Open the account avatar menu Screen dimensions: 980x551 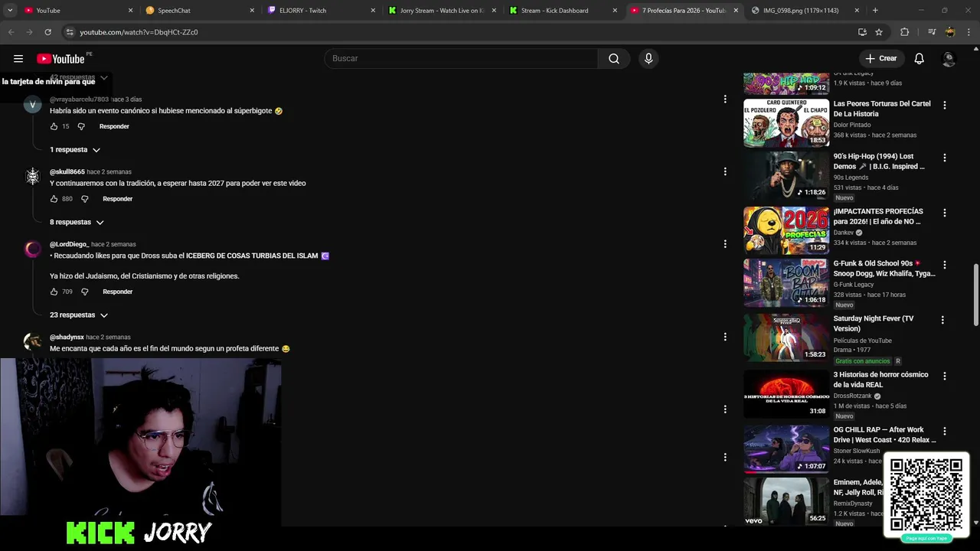[x=949, y=59]
